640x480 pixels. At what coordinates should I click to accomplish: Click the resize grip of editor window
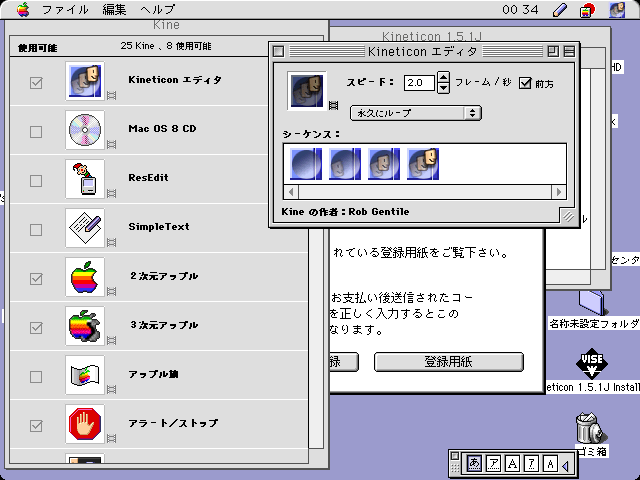568,216
